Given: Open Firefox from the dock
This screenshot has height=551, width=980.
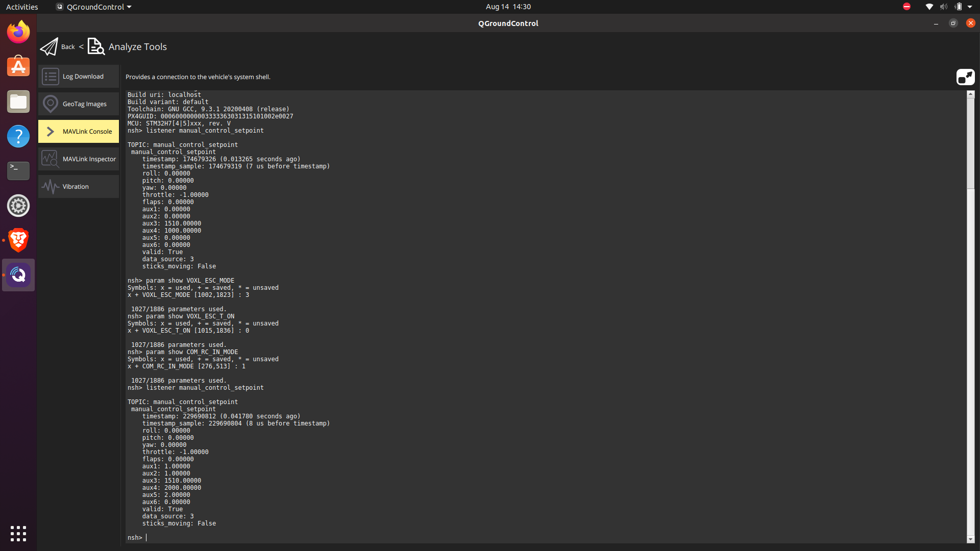Looking at the screenshot, I should pyautogui.click(x=18, y=32).
